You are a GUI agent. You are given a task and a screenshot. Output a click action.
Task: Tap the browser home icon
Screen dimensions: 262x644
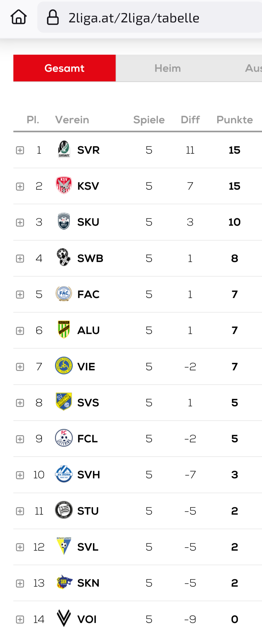[x=19, y=17]
